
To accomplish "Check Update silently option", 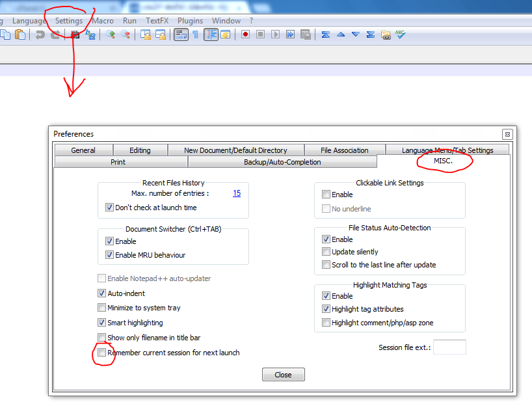I will (x=326, y=252).
